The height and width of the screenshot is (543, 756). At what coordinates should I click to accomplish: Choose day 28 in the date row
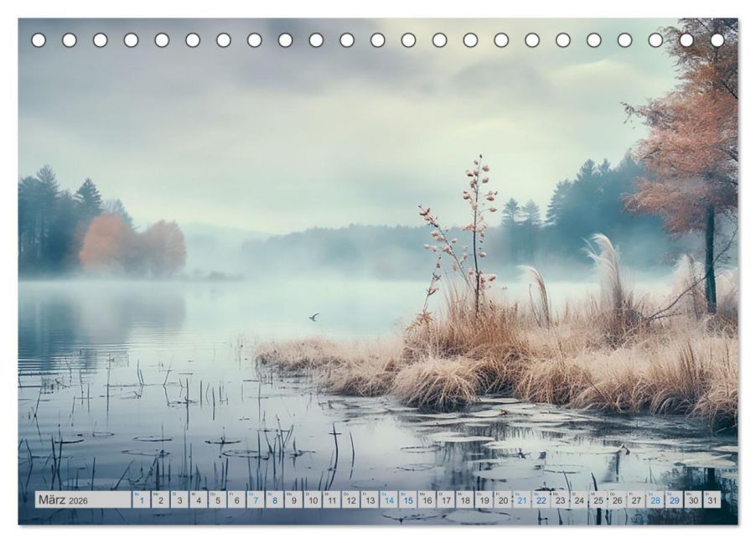(x=655, y=499)
